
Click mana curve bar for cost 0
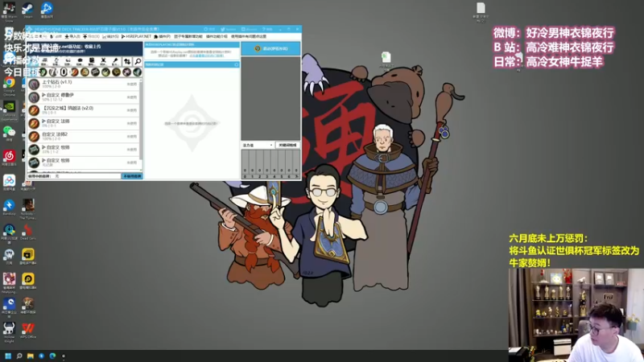click(x=245, y=162)
